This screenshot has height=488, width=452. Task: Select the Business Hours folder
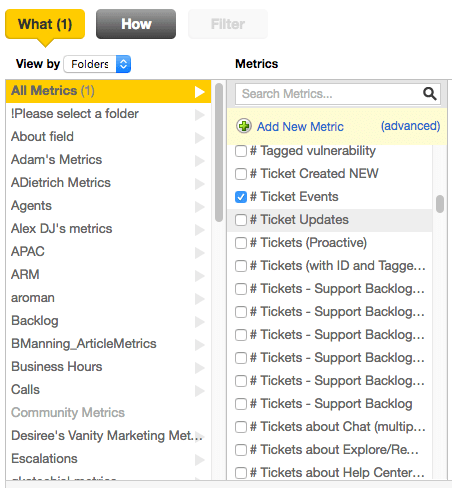pos(108,367)
